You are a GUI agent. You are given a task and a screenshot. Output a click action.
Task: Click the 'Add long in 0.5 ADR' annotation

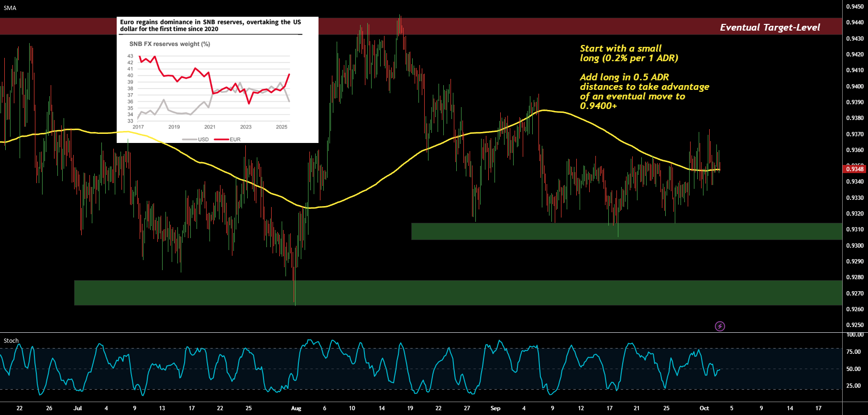click(x=644, y=91)
